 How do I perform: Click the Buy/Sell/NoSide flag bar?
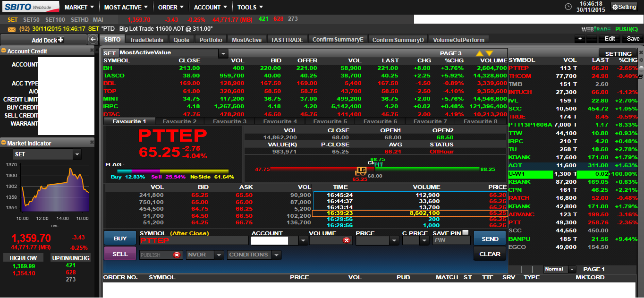(x=172, y=171)
